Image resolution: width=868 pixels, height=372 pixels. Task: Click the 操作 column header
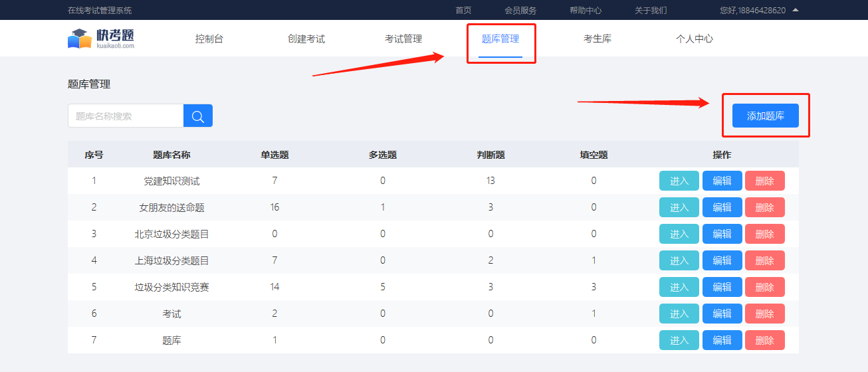722,155
